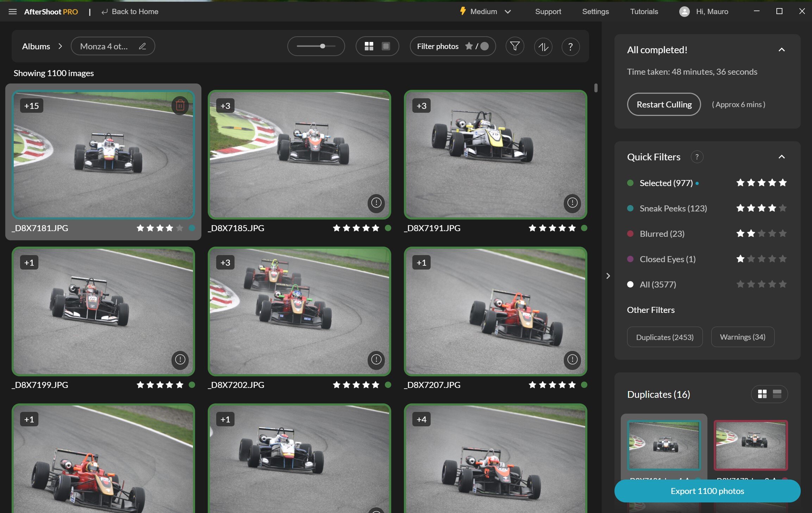Open the +3 badge on _D8X7185.JPG
Image resolution: width=812 pixels, height=513 pixels.
point(225,106)
